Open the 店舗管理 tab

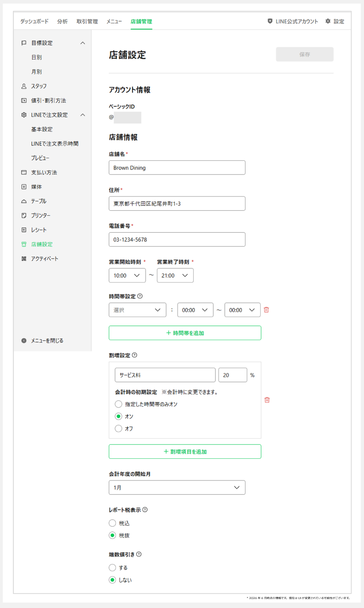coord(142,21)
